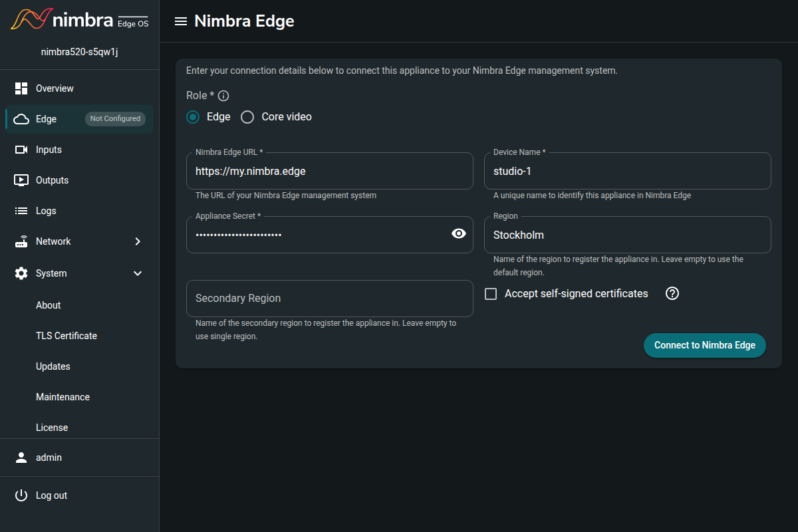Collapse the System submenu chevron
The height and width of the screenshot is (532, 798).
pos(138,273)
